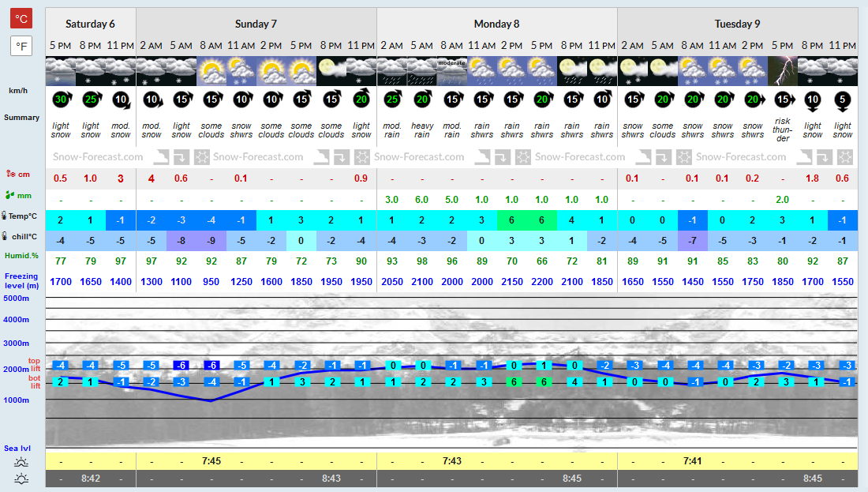Click Monday 5 PM humidity value 66
This screenshot has width=868, height=492.
click(542, 261)
